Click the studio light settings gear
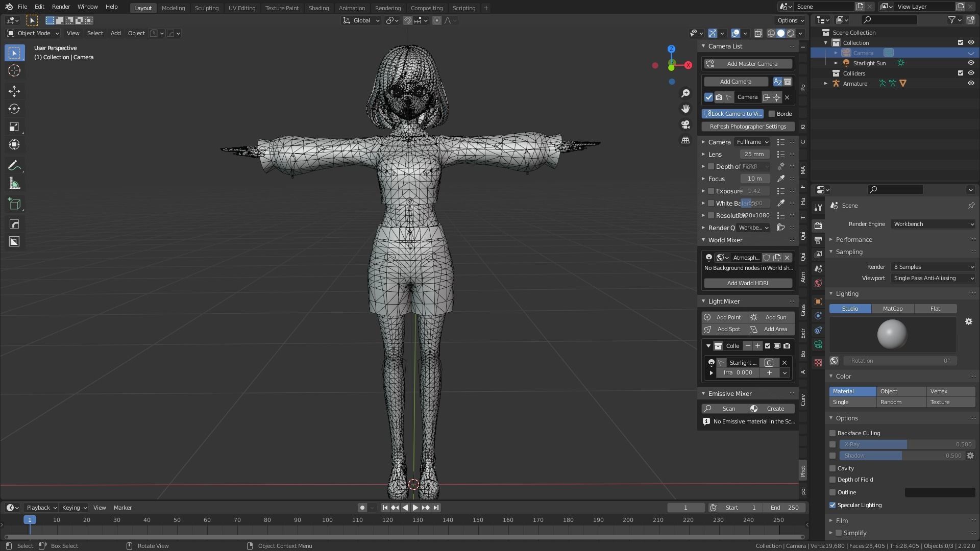This screenshot has height=551, width=980. [969, 321]
